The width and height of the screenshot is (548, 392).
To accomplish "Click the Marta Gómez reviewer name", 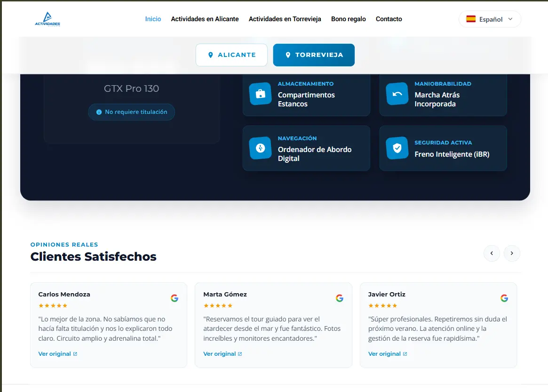I will pos(225,295).
